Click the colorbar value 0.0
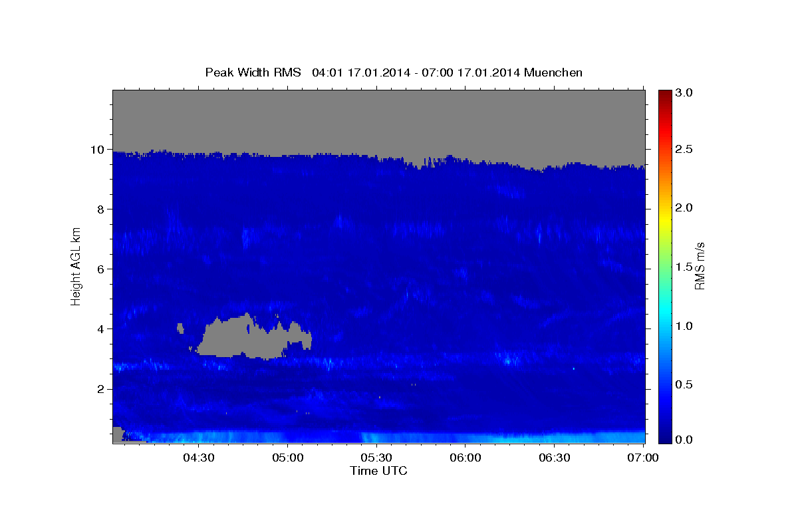This screenshot has height=532, width=798. pyautogui.click(x=685, y=440)
